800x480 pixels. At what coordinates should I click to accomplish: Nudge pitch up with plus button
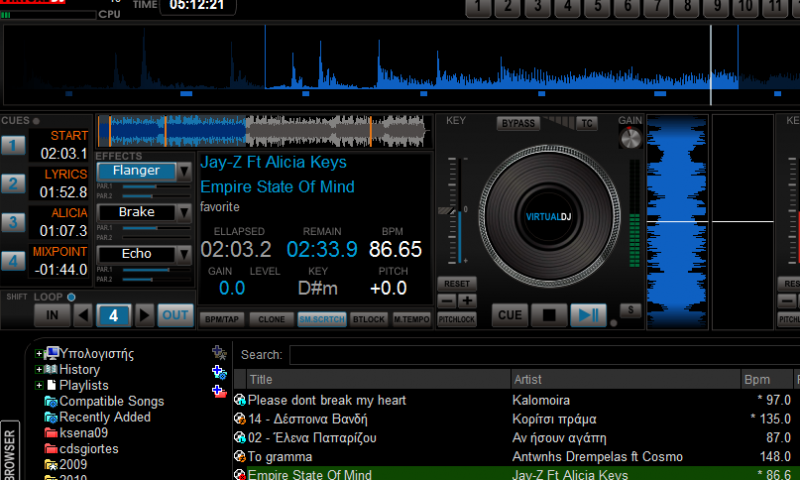[x=467, y=301]
